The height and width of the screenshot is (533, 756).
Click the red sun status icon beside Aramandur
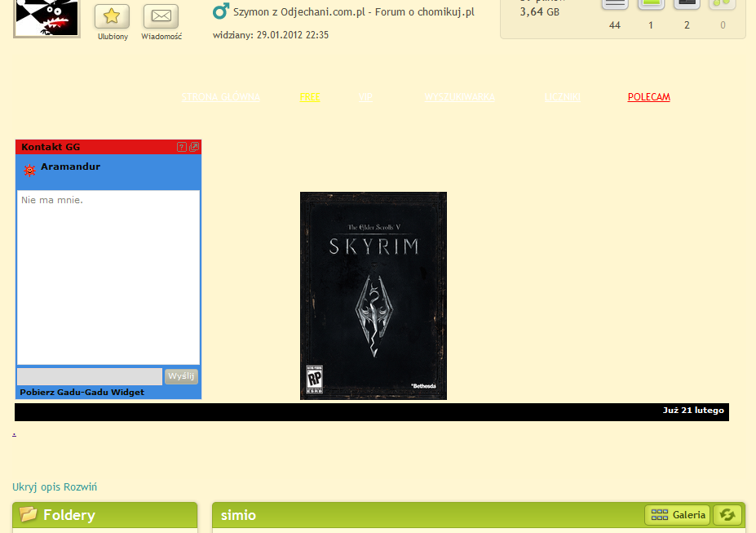pos(29,171)
